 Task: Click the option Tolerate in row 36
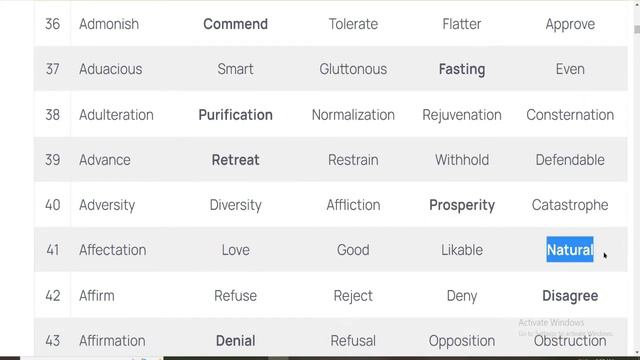coord(353,24)
